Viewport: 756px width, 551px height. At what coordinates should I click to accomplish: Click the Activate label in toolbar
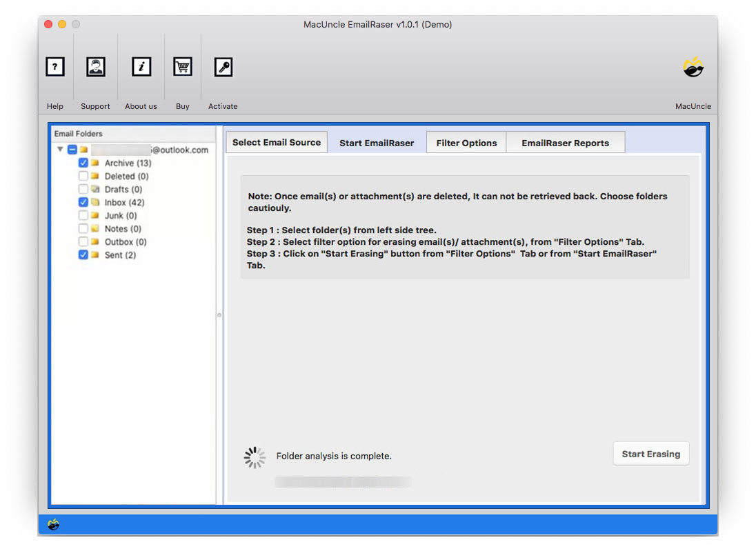(223, 106)
